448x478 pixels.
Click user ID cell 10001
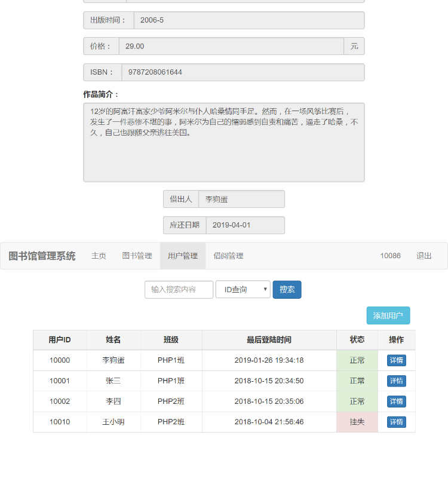click(x=60, y=381)
